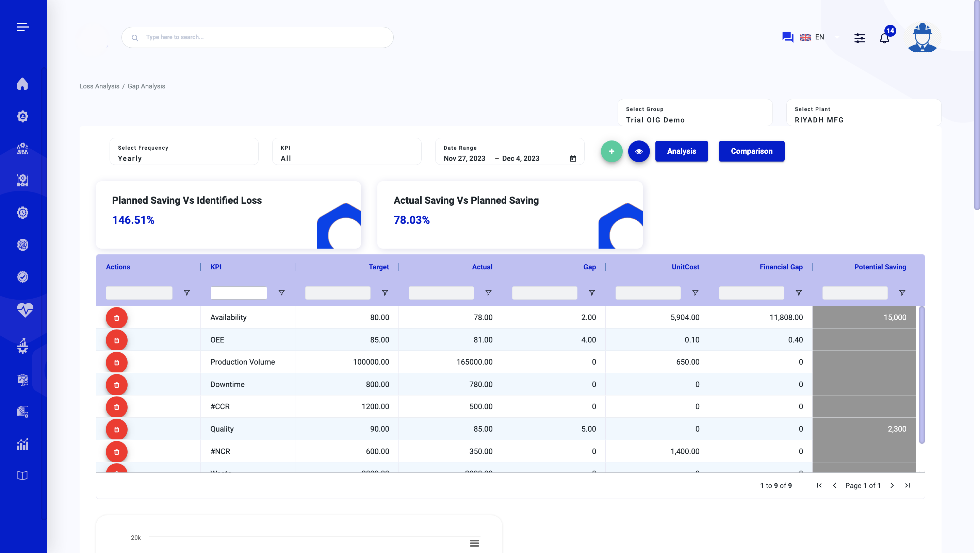This screenshot has height=553, width=980.
Task: Select the Quality potential saving cell 2,300
Action: 864,429
